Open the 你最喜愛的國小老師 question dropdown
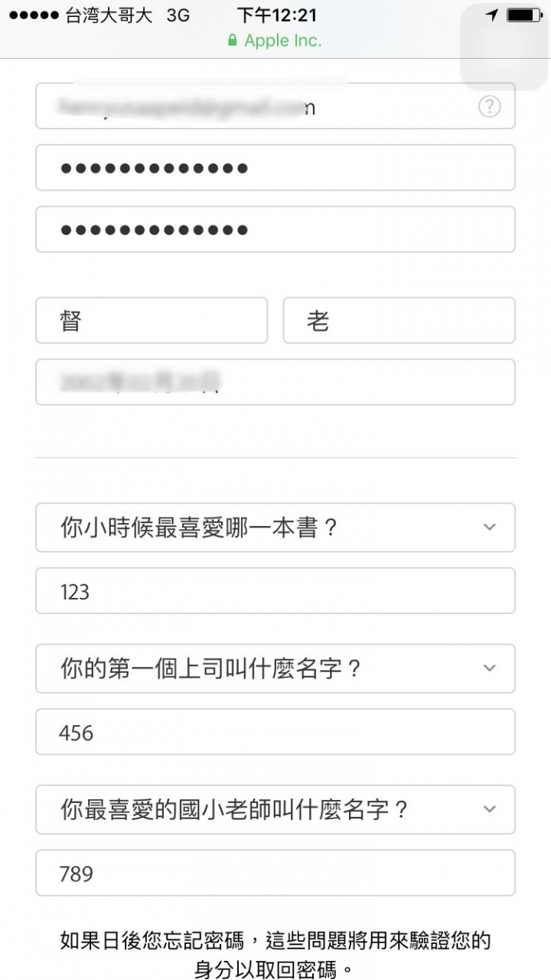This screenshot has width=551, height=980. click(x=275, y=809)
